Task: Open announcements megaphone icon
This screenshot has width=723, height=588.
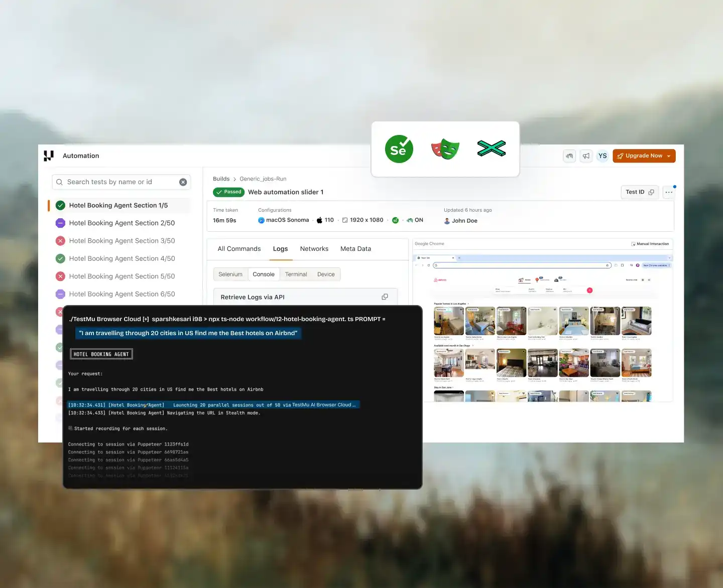Action: pos(586,156)
